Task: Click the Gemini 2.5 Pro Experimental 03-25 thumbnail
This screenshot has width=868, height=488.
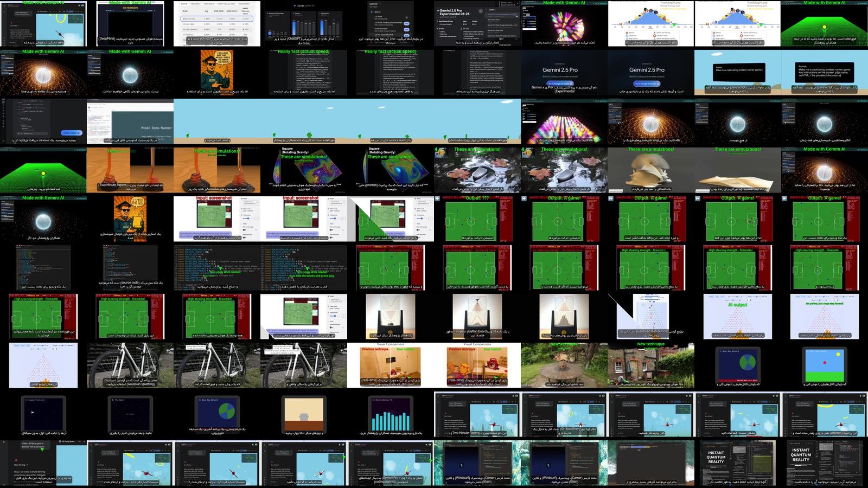Action: [x=477, y=23]
